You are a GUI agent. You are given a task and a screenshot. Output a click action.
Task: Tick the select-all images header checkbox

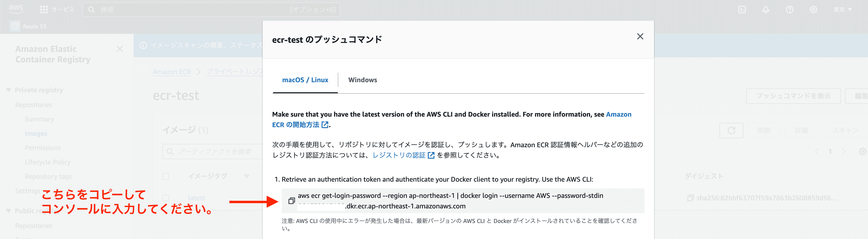point(165,176)
